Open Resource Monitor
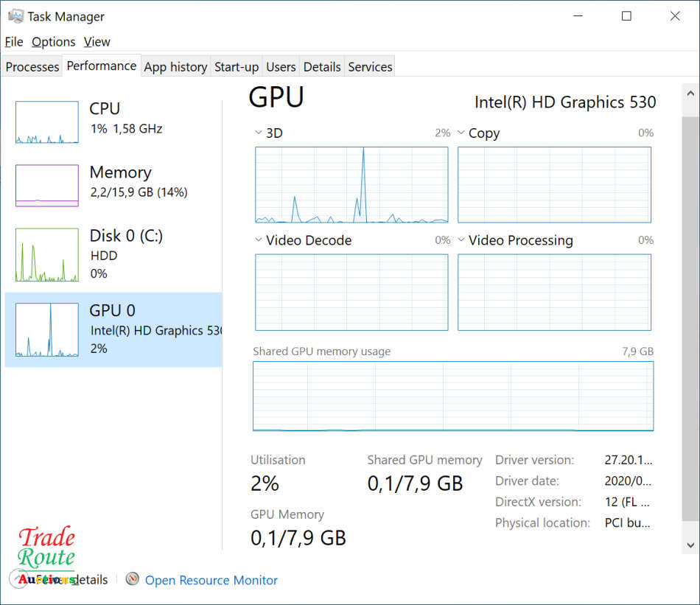The width and height of the screenshot is (700, 605). coord(211,580)
